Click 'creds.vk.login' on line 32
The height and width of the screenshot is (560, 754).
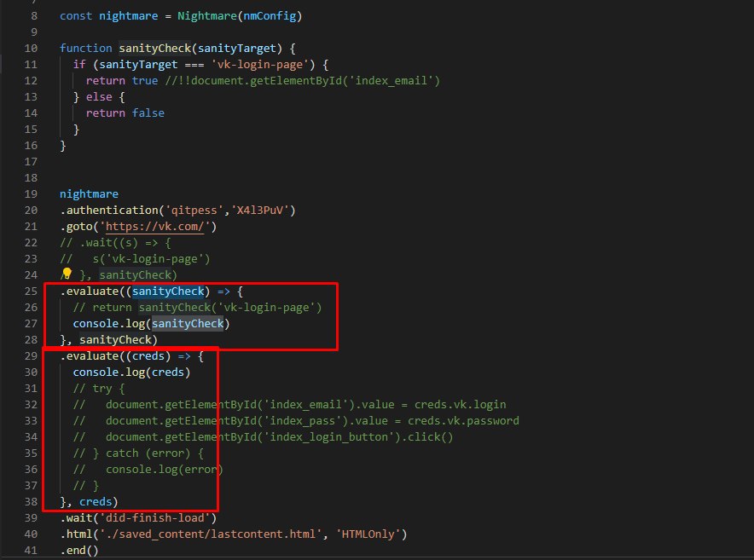[461, 405]
